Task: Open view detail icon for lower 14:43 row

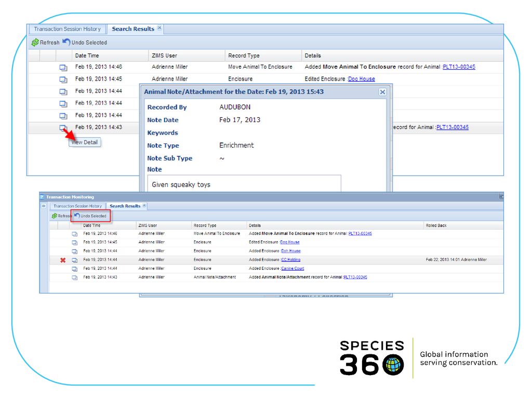Action: [x=75, y=277]
